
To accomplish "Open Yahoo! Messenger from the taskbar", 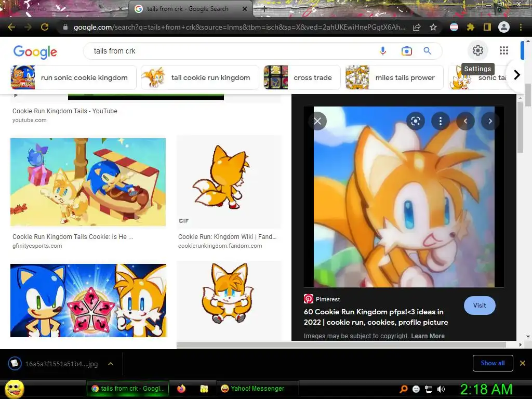I will tap(257, 389).
